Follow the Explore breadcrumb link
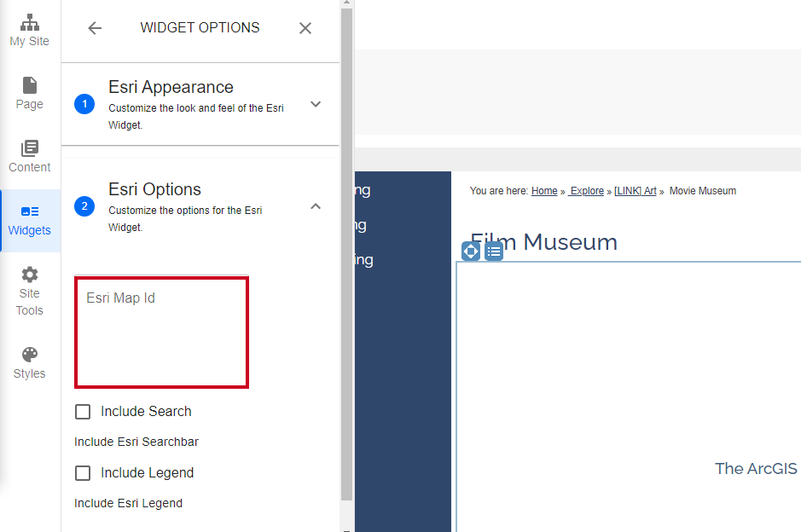The height and width of the screenshot is (532, 801). [586, 191]
